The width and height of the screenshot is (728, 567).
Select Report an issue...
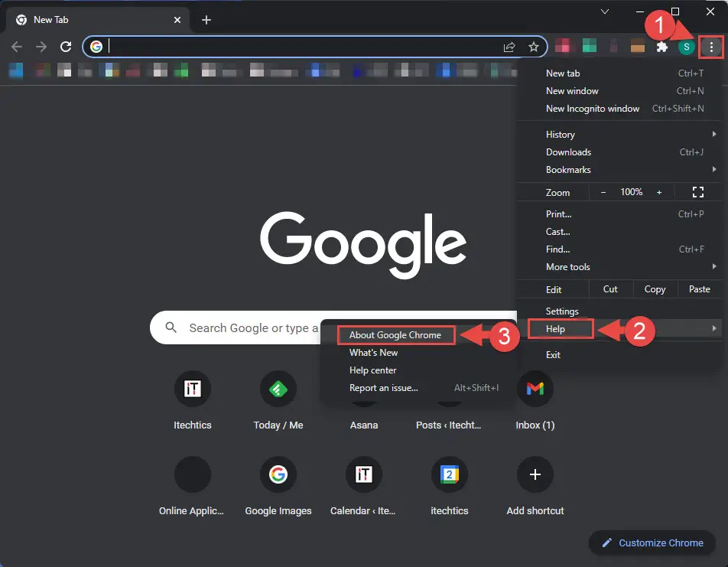418,388
